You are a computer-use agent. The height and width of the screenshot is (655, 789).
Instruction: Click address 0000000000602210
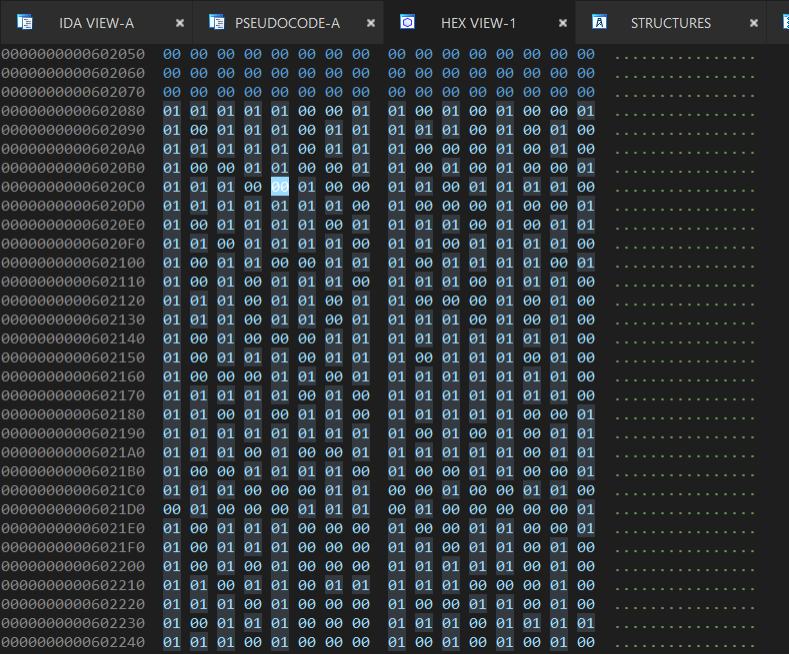point(73,585)
